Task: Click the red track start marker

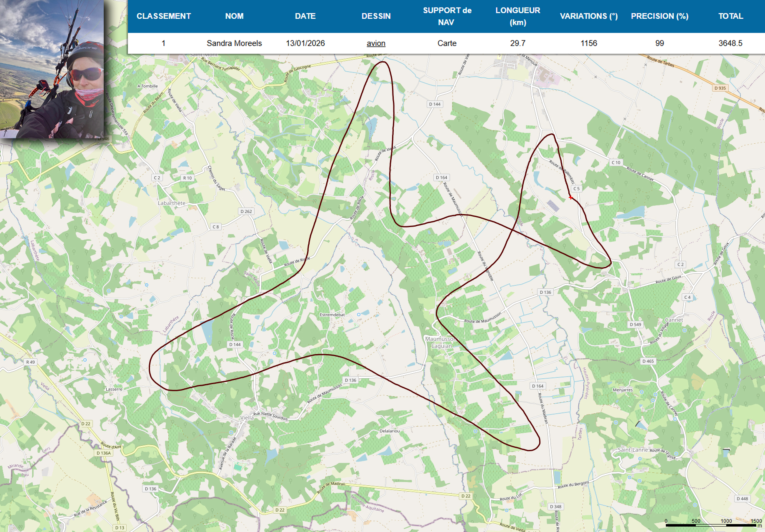Action: pyautogui.click(x=571, y=197)
